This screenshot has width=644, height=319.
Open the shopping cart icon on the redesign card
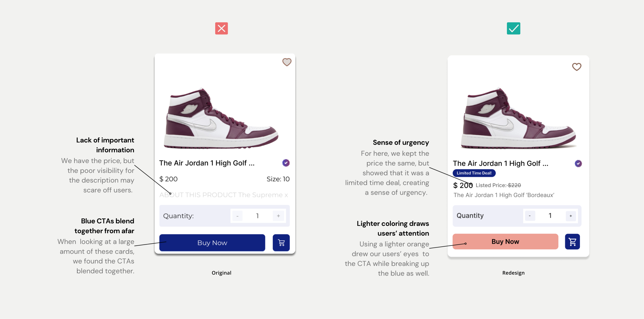coord(572,242)
